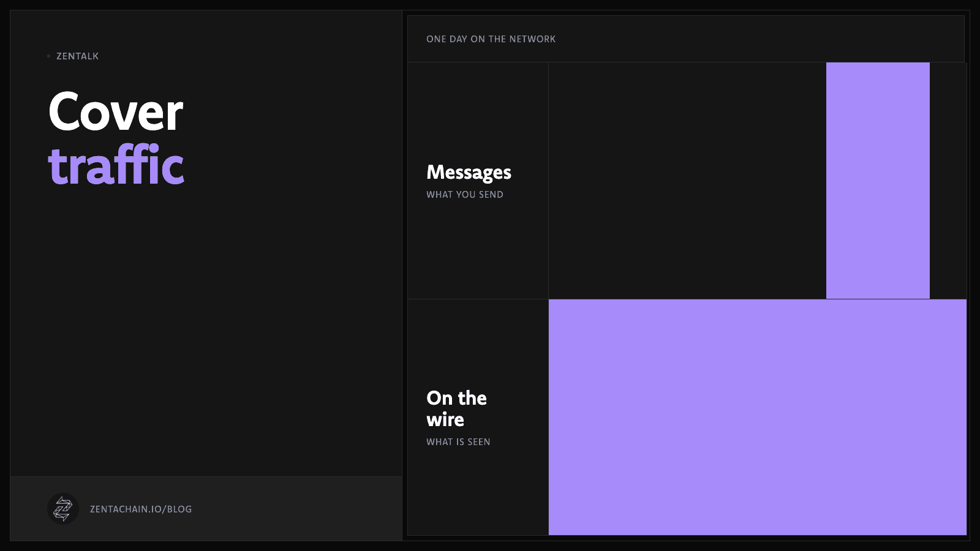Click the Zentachain logo icon
Screen dimensions: 980x551
(63, 509)
